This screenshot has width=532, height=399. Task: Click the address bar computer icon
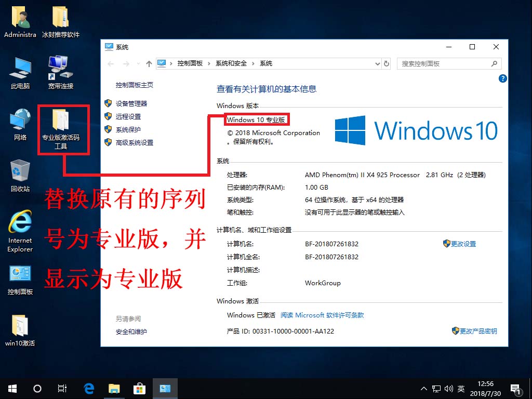162,63
